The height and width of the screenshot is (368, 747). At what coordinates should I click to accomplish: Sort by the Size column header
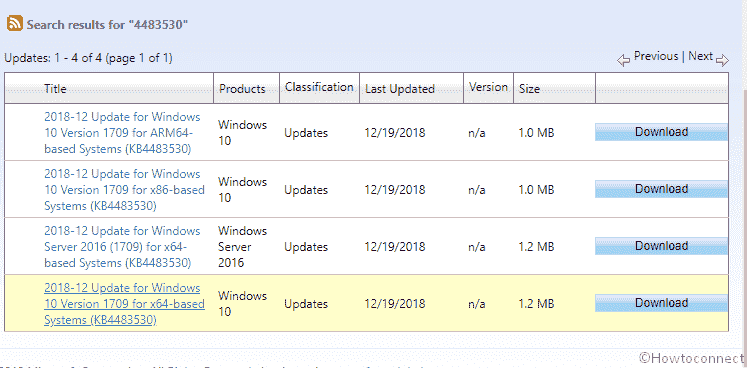point(529,89)
